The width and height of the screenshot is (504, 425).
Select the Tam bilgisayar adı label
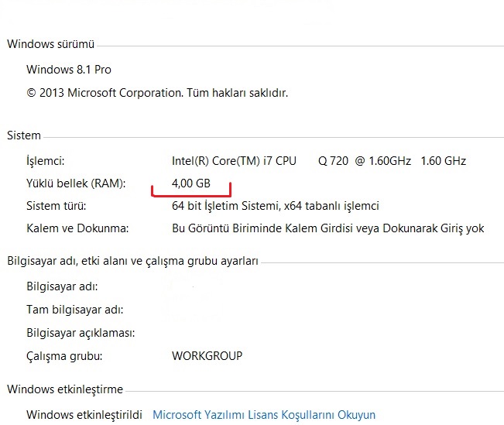(74, 310)
